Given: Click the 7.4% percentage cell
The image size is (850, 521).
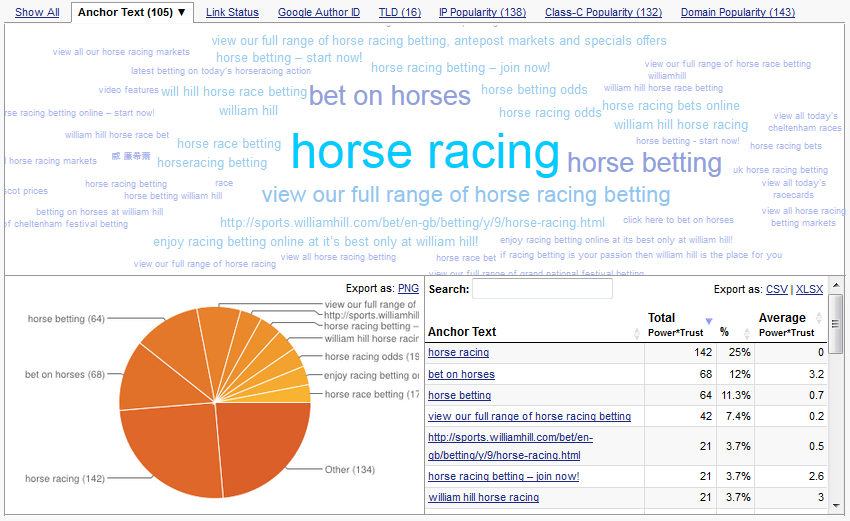Looking at the screenshot, I should point(735,416).
